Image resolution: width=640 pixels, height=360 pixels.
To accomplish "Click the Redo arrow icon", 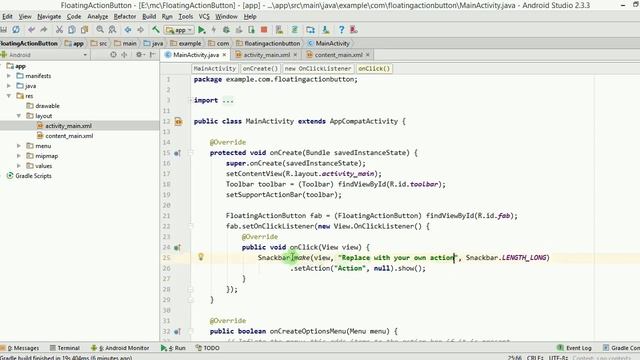I will (x=44, y=30).
